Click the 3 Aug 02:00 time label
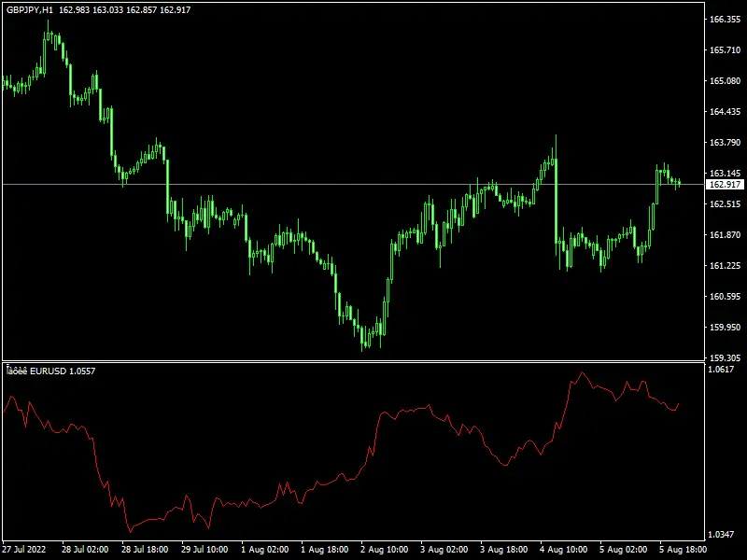 444,549
